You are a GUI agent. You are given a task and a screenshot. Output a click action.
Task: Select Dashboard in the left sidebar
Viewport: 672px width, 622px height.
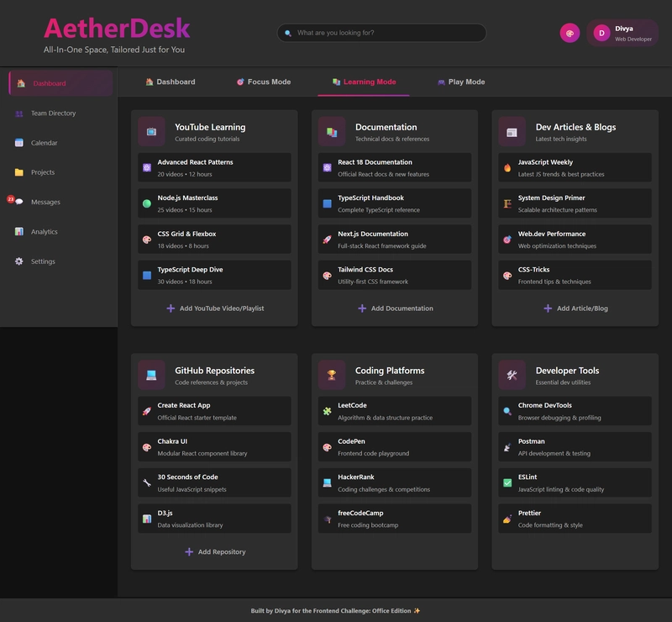(x=60, y=83)
